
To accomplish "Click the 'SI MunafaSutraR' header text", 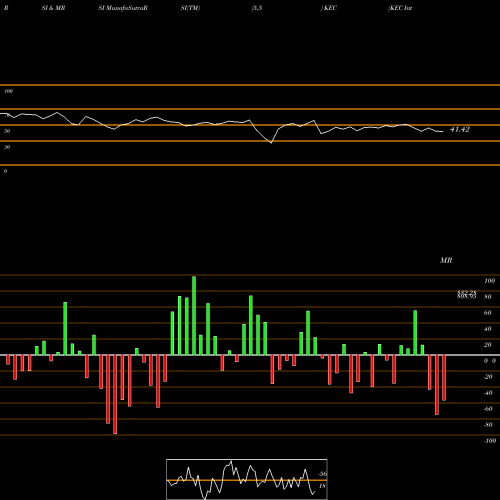I will point(123,8).
